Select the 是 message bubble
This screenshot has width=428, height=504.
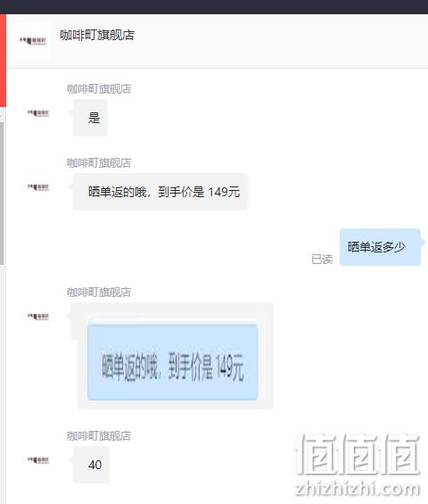click(90, 118)
